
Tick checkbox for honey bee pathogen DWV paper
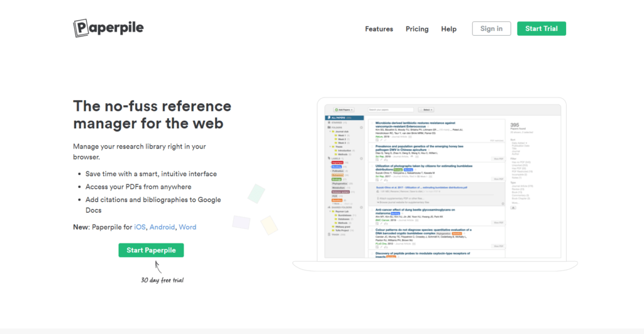pyautogui.click(x=371, y=147)
